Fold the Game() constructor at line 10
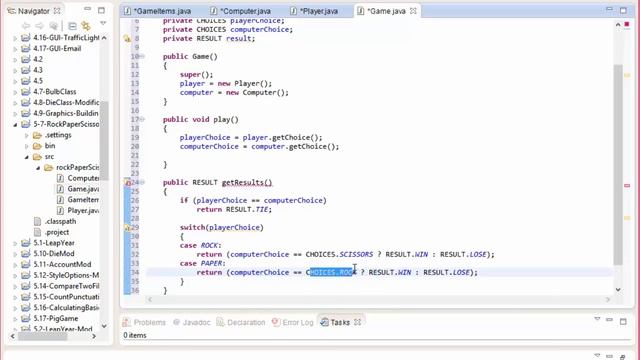The image size is (640, 360). 142,56
